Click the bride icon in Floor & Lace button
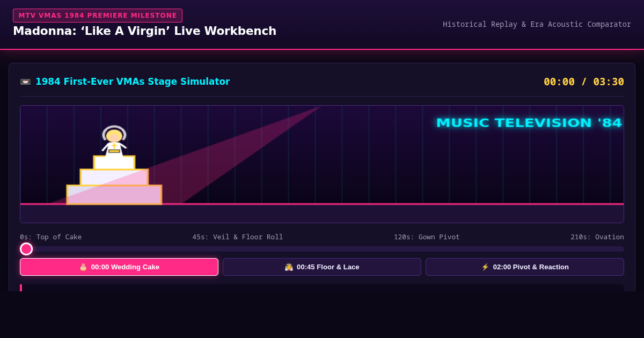Screen dimensions: 644x338 289,267
